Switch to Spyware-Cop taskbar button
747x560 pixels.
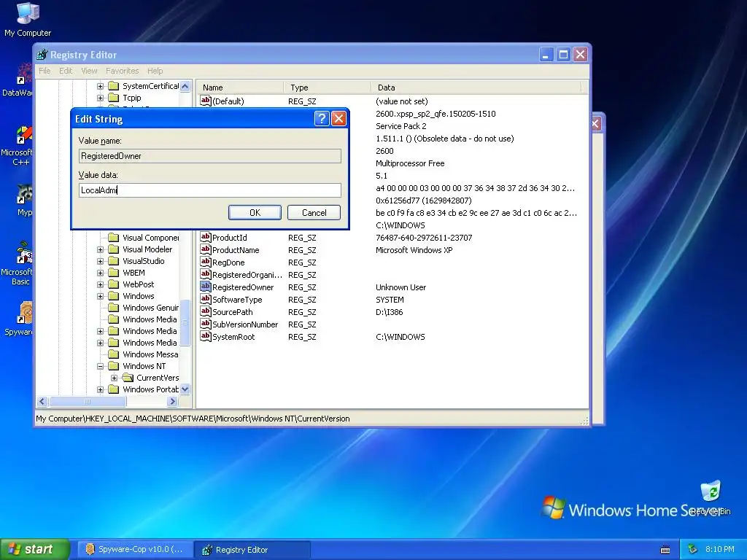134,549
